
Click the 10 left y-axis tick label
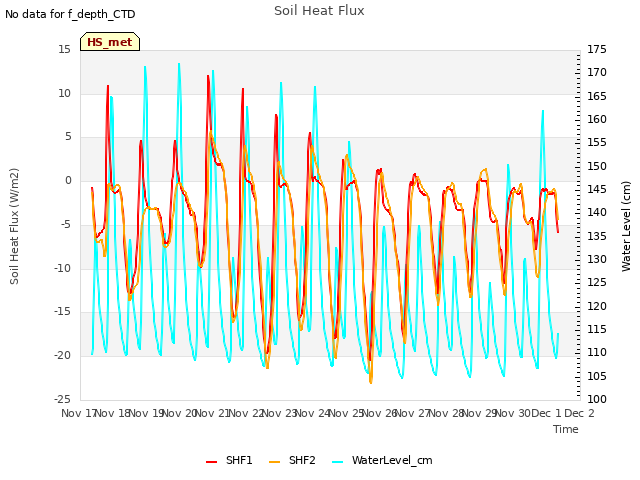(x=64, y=93)
